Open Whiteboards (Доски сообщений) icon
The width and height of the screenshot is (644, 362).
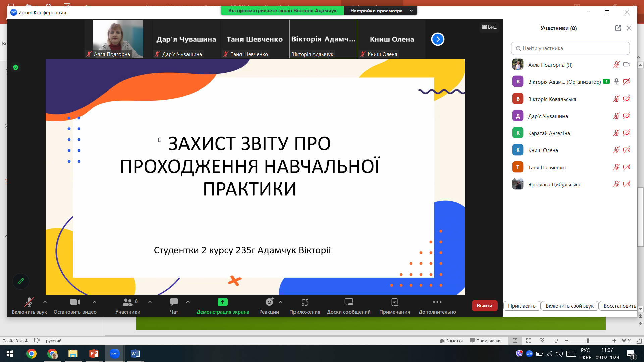[x=348, y=302]
